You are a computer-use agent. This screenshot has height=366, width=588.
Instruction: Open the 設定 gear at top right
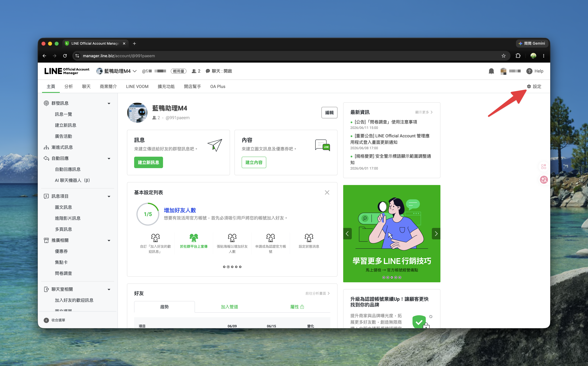pos(534,86)
